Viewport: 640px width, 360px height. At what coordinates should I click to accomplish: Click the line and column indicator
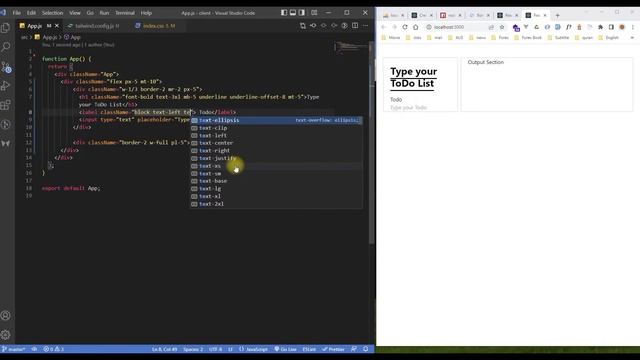[164, 349]
